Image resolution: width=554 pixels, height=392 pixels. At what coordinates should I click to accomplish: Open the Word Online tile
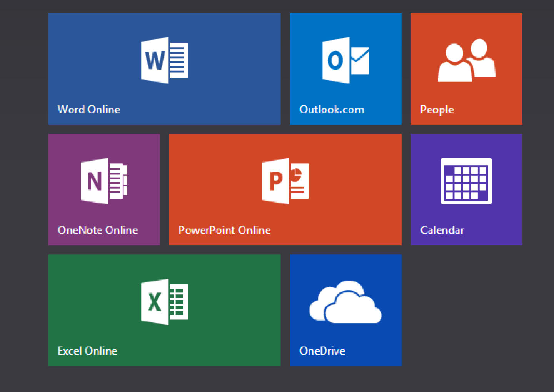(165, 68)
